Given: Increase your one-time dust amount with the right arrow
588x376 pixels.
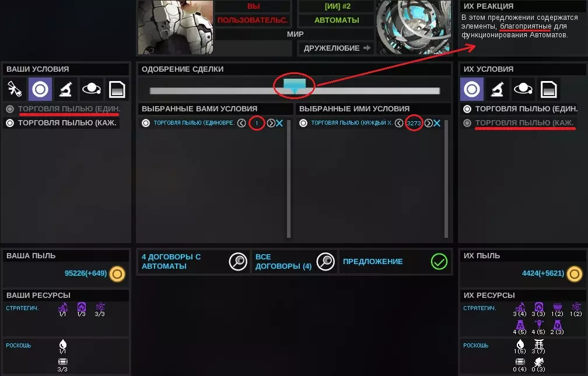Looking at the screenshot, I should (x=271, y=123).
